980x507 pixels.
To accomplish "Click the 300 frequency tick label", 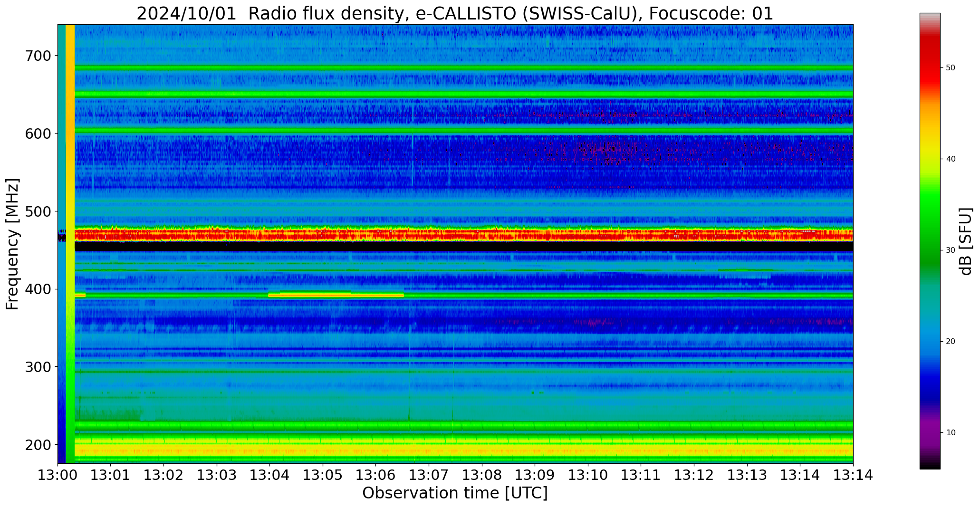I will click(x=38, y=367).
